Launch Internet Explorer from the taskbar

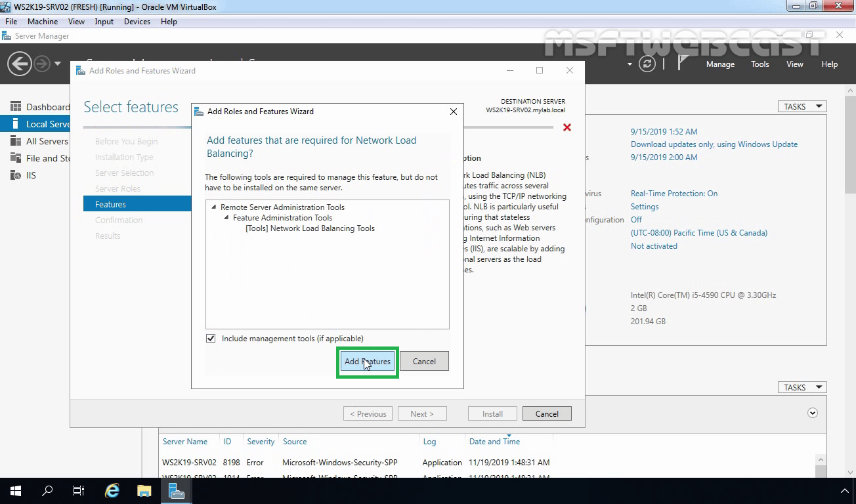112,490
